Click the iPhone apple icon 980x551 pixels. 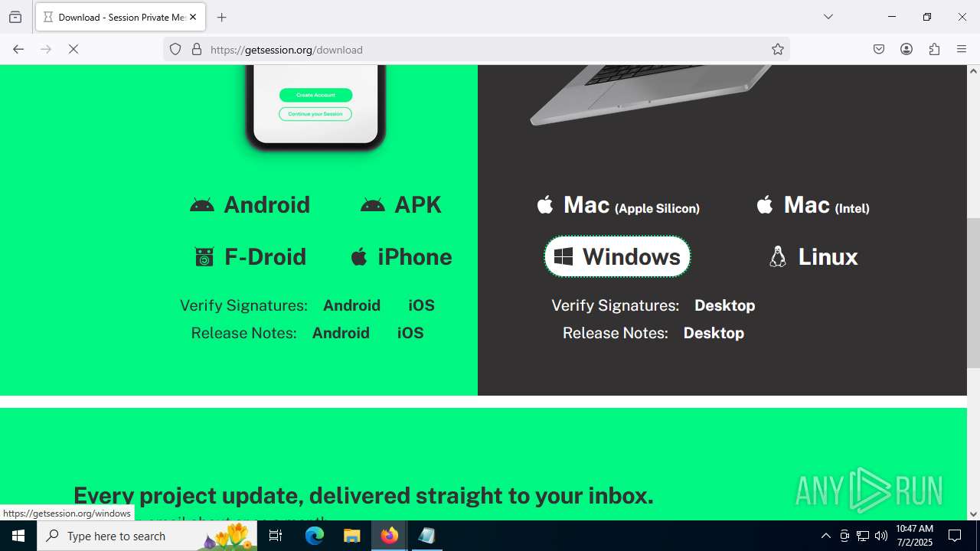(x=358, y=256)
